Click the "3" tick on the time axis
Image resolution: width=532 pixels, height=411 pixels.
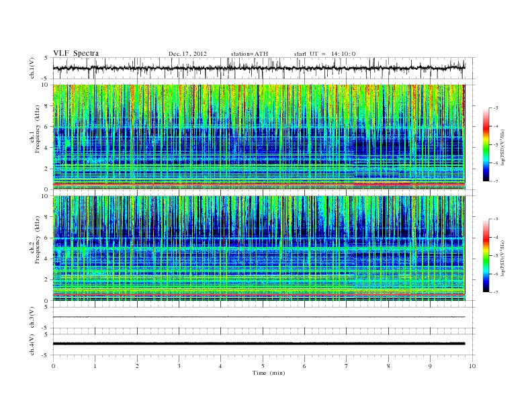click(179, 366)
